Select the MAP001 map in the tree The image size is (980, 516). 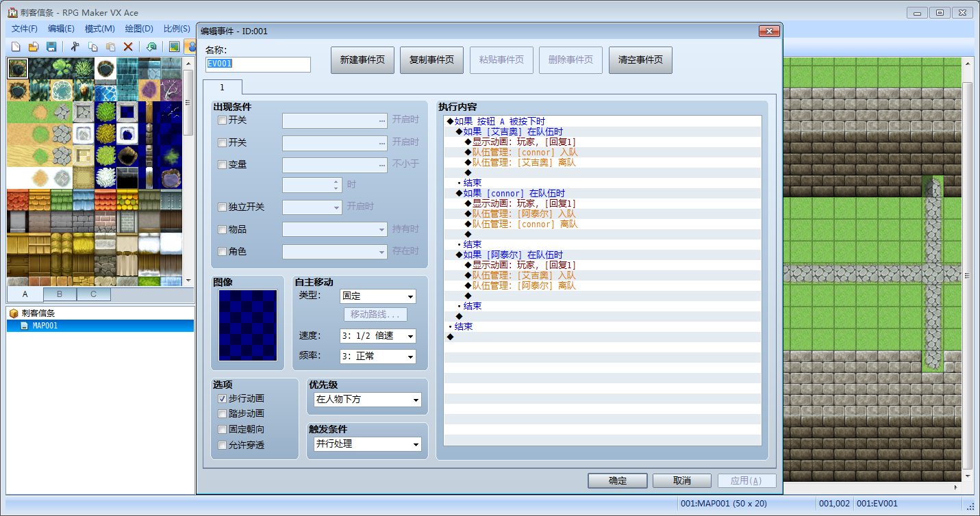(x=45, y=326)
